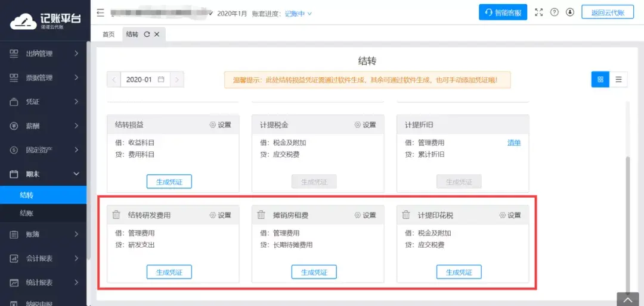Switch to list view
The image size is (644, 306).
[x=618, y=80]
